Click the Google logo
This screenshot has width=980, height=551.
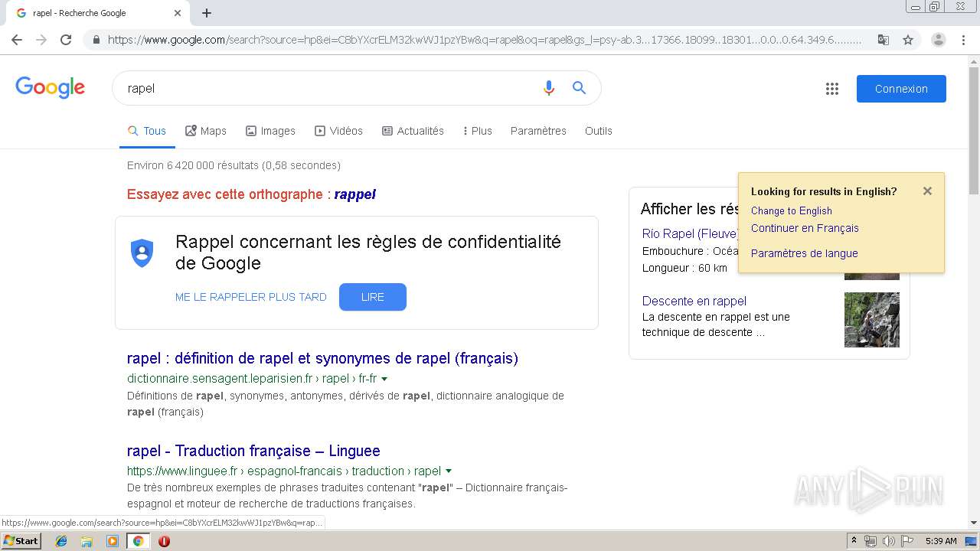(x=51, y=87)
